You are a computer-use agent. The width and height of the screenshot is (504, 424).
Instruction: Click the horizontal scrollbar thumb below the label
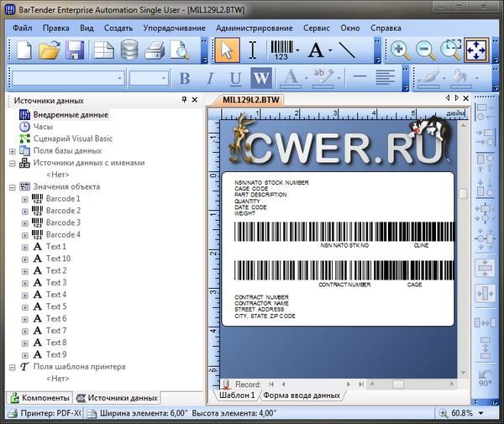(x=398, y=385)
